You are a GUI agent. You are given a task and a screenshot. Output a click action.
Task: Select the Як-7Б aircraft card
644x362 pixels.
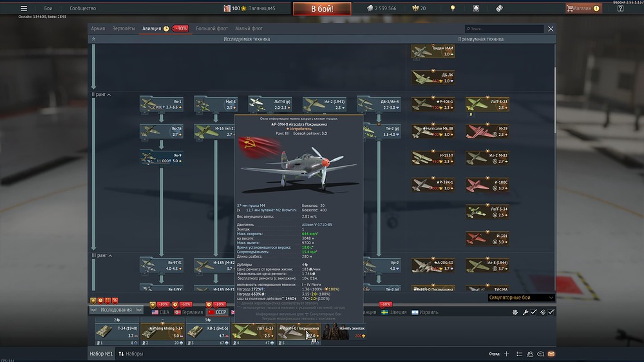162,131
